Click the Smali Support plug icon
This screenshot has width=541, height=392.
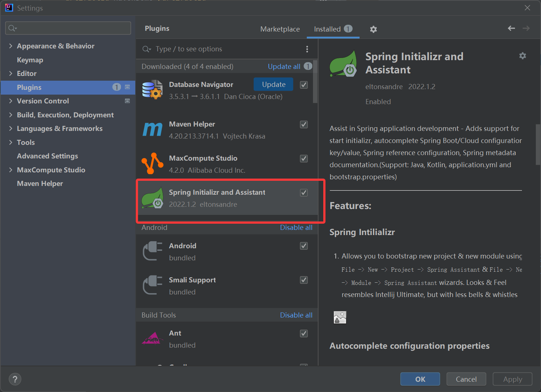pyautogui.click(x=152, y=285)
